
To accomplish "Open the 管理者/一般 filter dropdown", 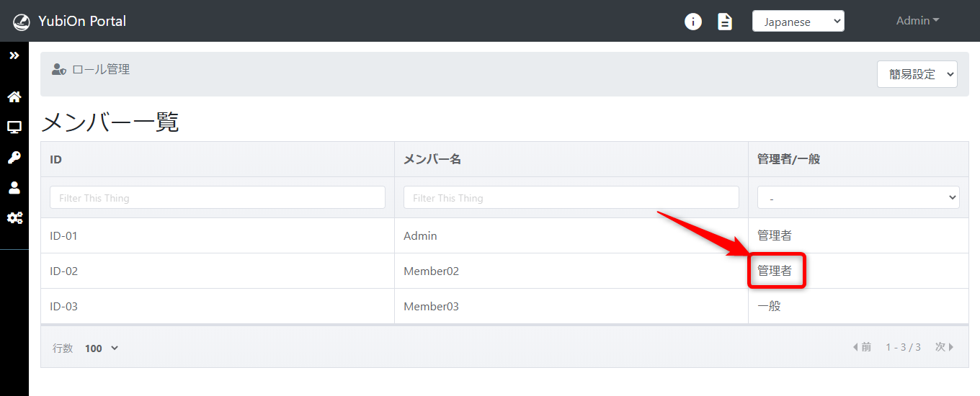I will (857, 197).
